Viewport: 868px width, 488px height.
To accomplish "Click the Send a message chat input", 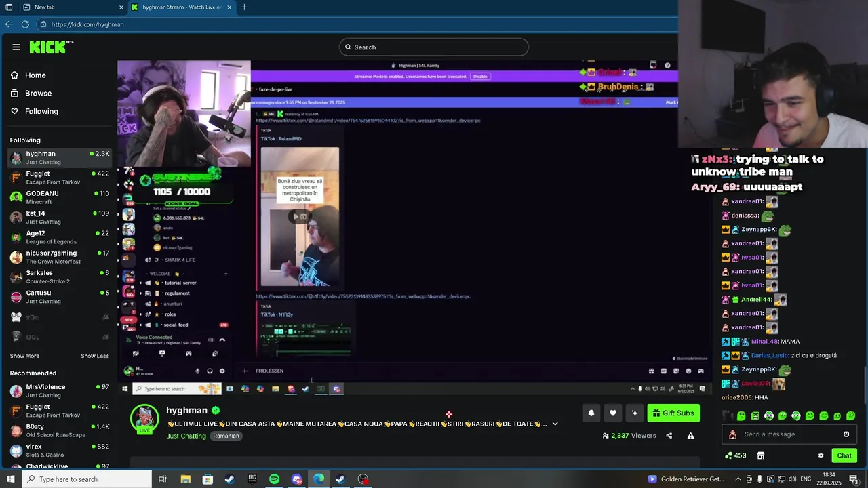I will 789,434.
